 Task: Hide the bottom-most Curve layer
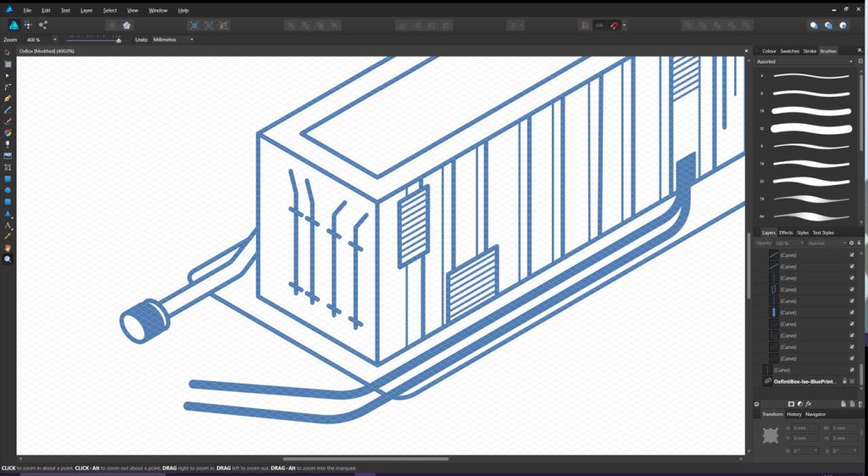pyautogui.click(x=852, y=370)
